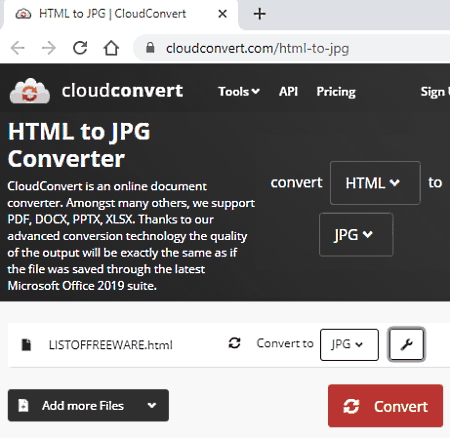
Task: Click the LISTOFFREEWARE.html file name
Action: (111, 345)
